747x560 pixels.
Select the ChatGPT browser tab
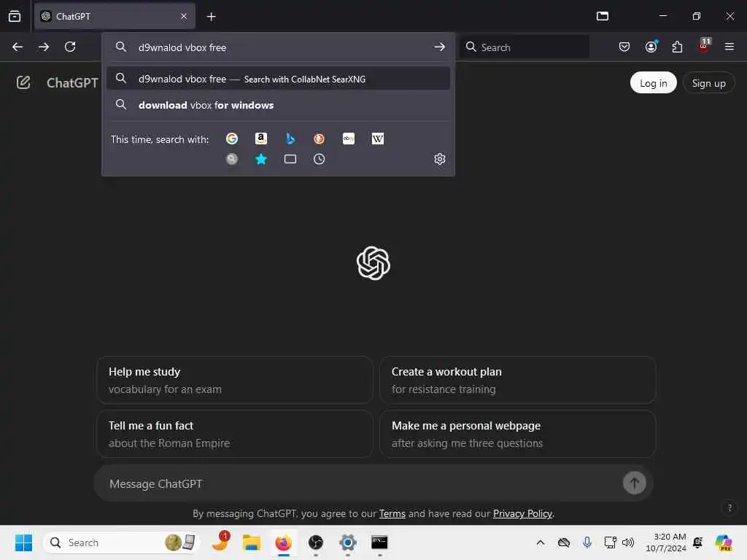(x=115, y=16)
